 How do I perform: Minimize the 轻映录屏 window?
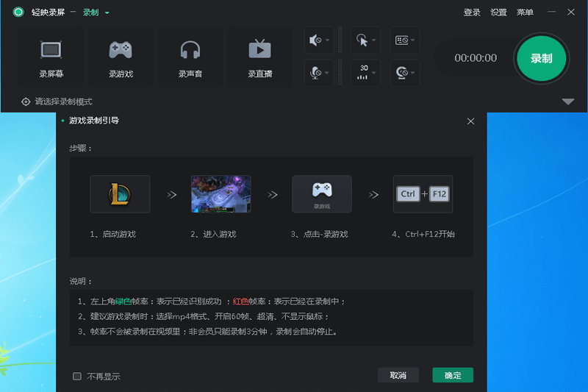point(551,12)
